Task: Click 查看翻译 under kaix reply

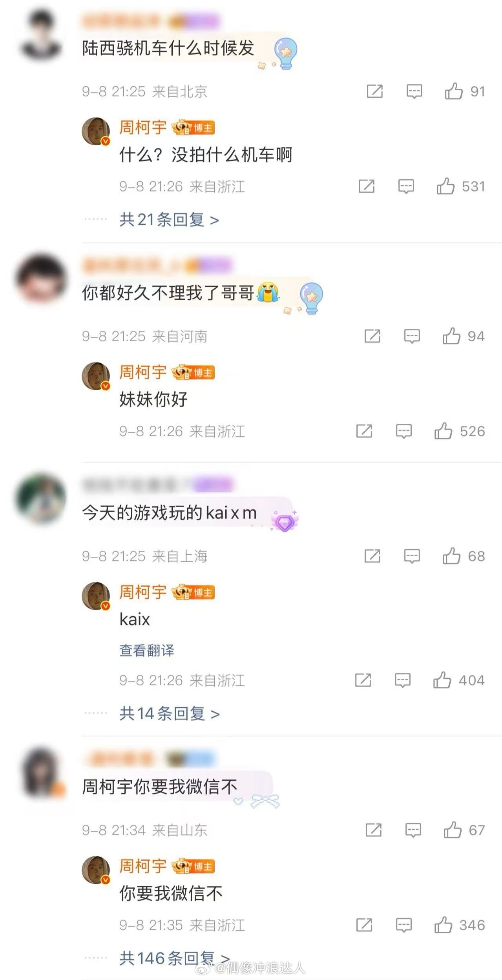Action: [x=147, y=650]
